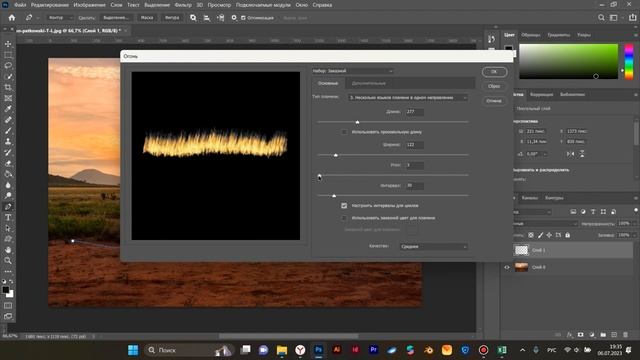Open the workspace switcher icon

click(614, 18)
